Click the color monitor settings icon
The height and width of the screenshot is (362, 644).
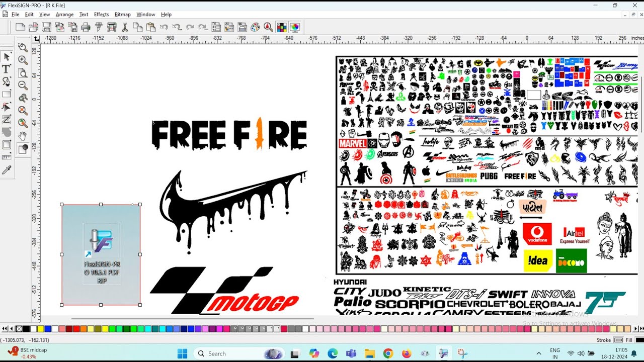295,27
